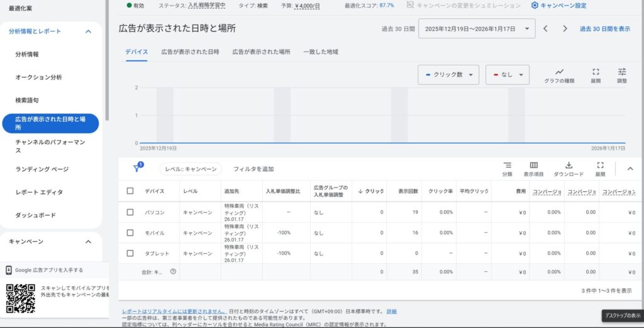The height and width of the screenshot is (328, 644).
Task: Click the download (ダウンロード) icon
Action: [x=568, y=165]
